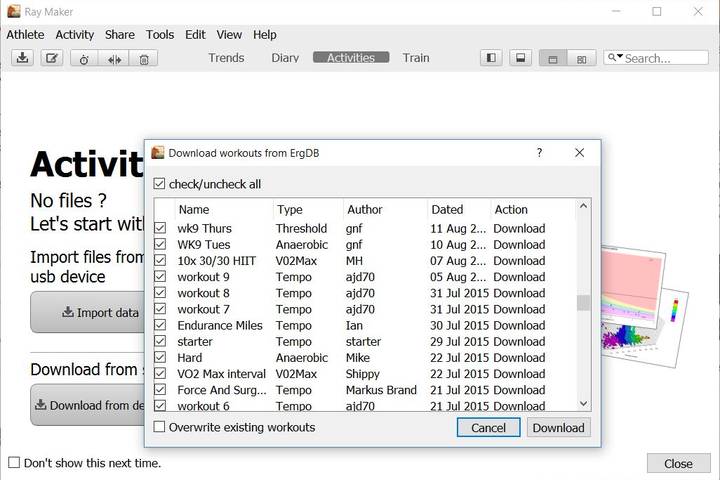Click the Import data button

click(x=89, y=312)
